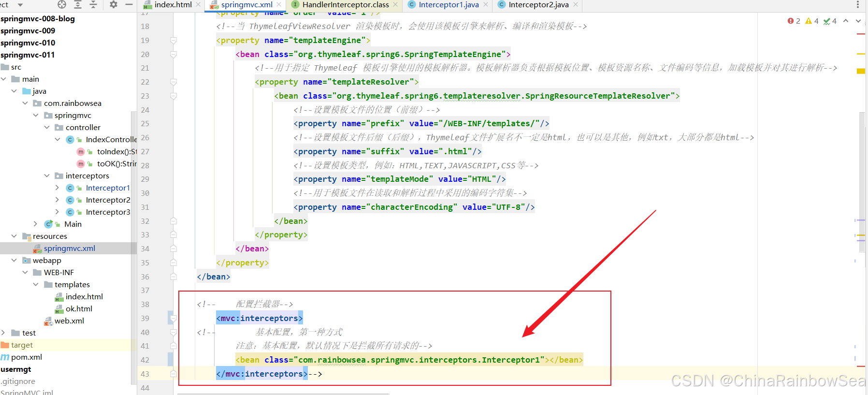Viewport: 868px width, 395px height.
Task: Click the red errors indicator showing 2
Action: [x=794, y=21]
